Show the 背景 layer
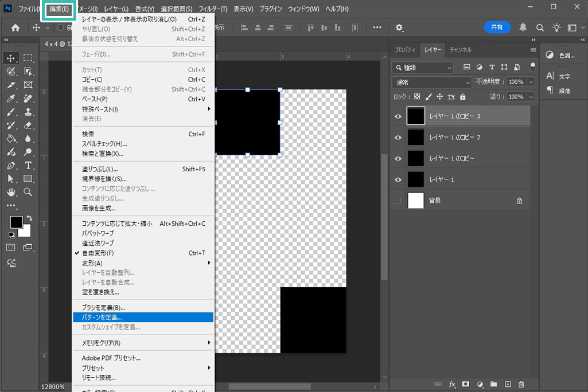The width and height of the screenshot is (588, 392). [398, 201]
